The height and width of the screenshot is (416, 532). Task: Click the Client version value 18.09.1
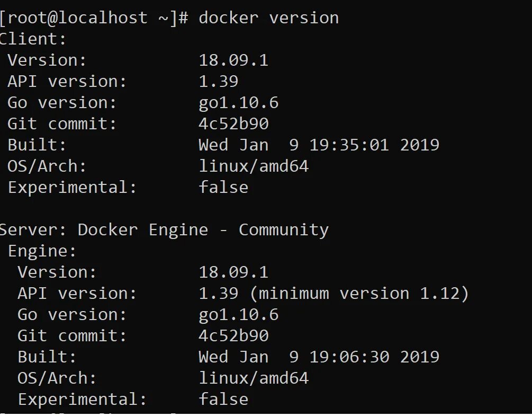pos(233,60)
